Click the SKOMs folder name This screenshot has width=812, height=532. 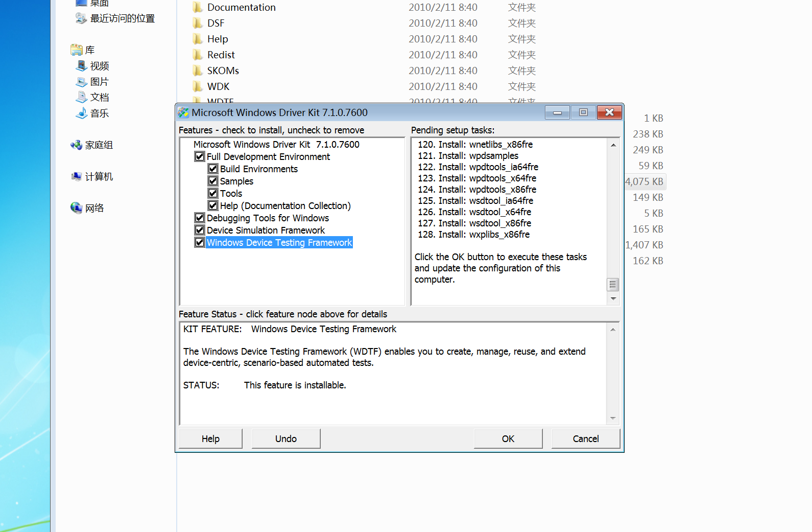point(223,71)
